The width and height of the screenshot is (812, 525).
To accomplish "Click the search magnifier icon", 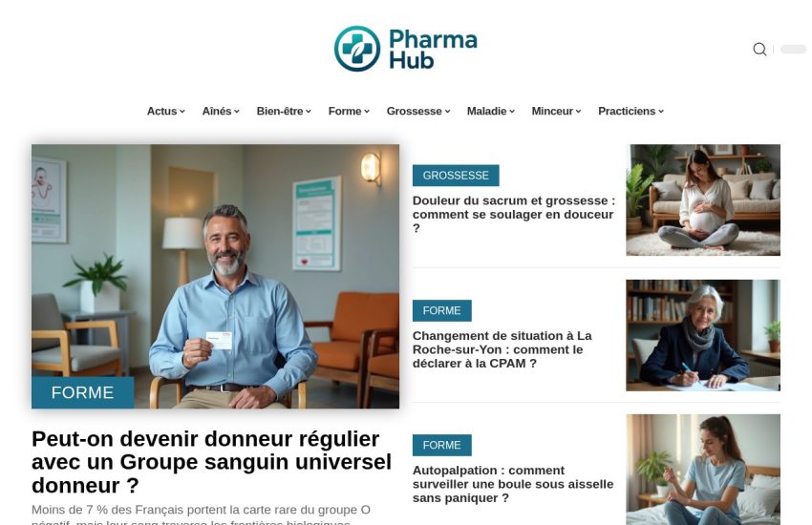I will coord(759,49).
